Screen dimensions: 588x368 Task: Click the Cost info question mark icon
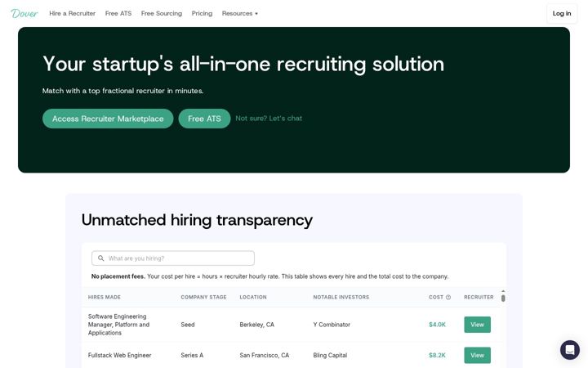448,297
